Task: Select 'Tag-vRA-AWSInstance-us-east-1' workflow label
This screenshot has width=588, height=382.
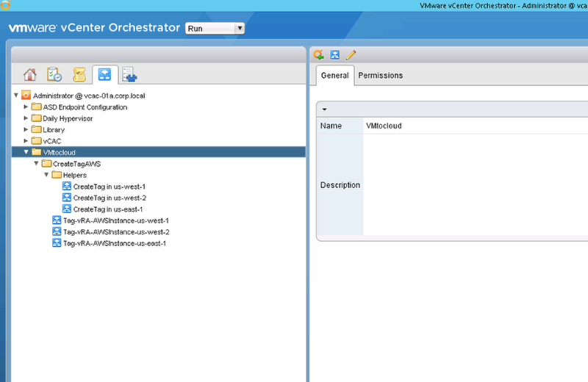Action: tap(115, 243)
